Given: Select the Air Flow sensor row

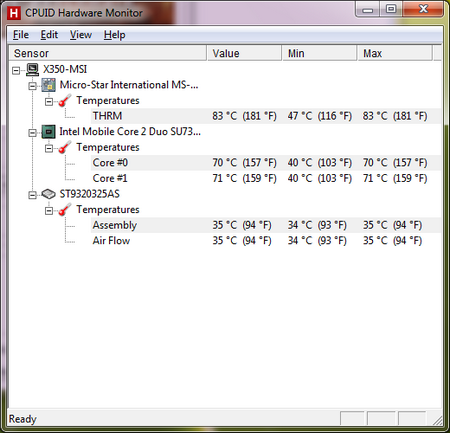Looking at the screenshot, I should [266, 241].
